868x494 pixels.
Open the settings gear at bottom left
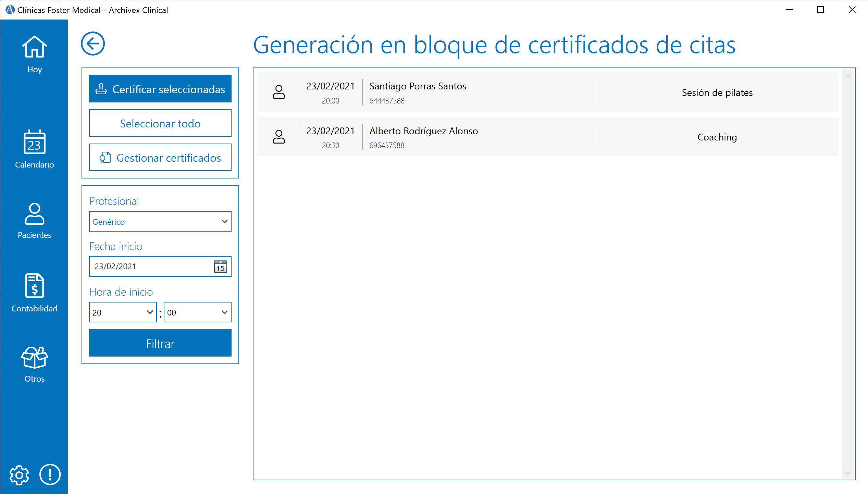point(19,475)
